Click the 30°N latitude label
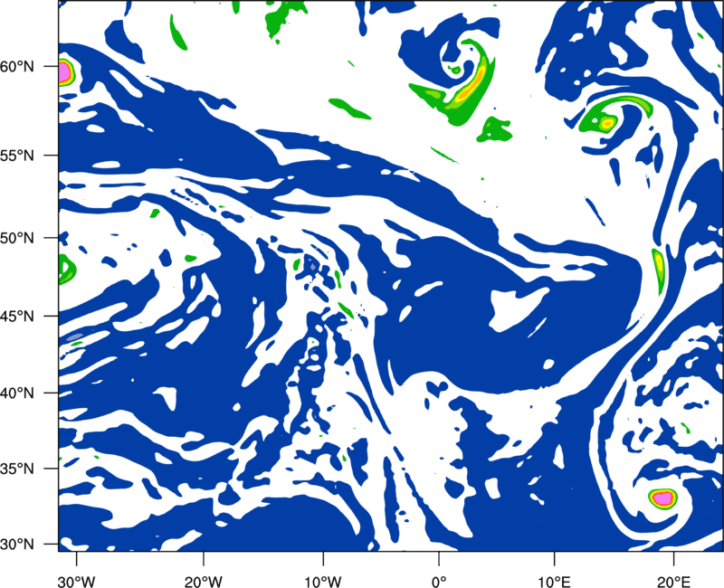 [17, 545]
